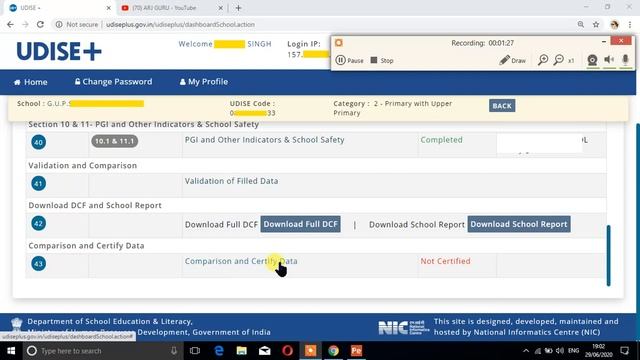
Task: Click the Download School Report button
Action: click(519, 224)
